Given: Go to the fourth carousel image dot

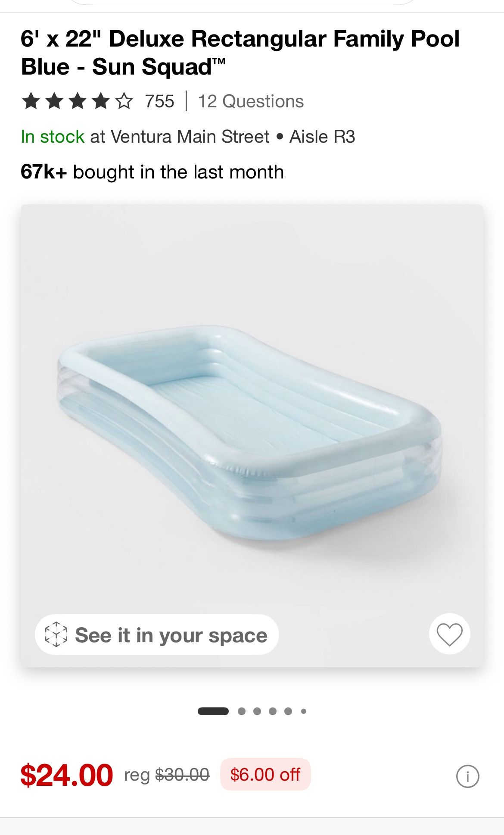Looking at the screenshot, I should [x=273, y=711].
